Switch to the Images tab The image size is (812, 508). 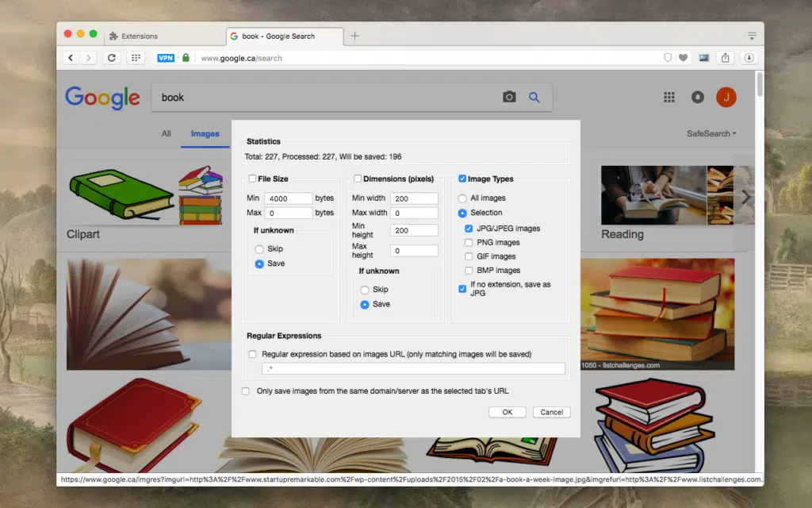coord(205,133)
